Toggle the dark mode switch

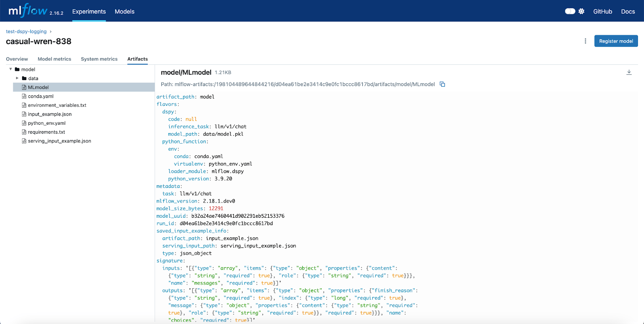click(570, 11)
